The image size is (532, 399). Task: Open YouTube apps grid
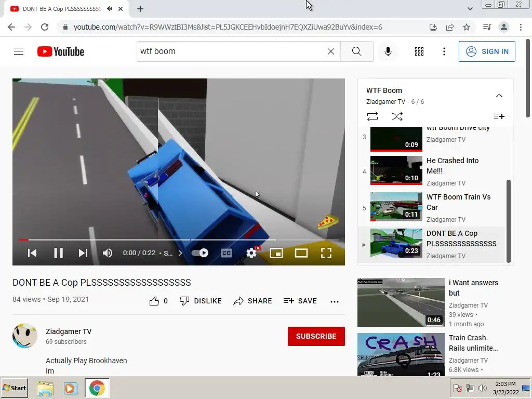pos(419,51)
